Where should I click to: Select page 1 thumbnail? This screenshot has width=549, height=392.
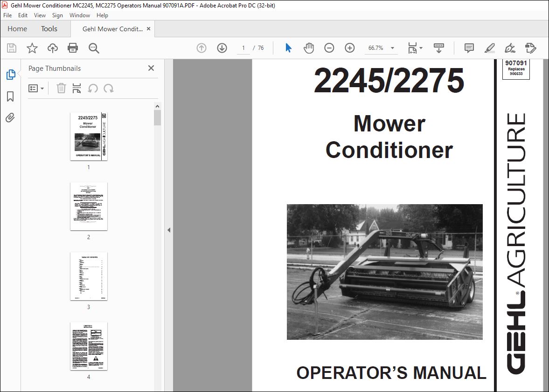[89, 137]
